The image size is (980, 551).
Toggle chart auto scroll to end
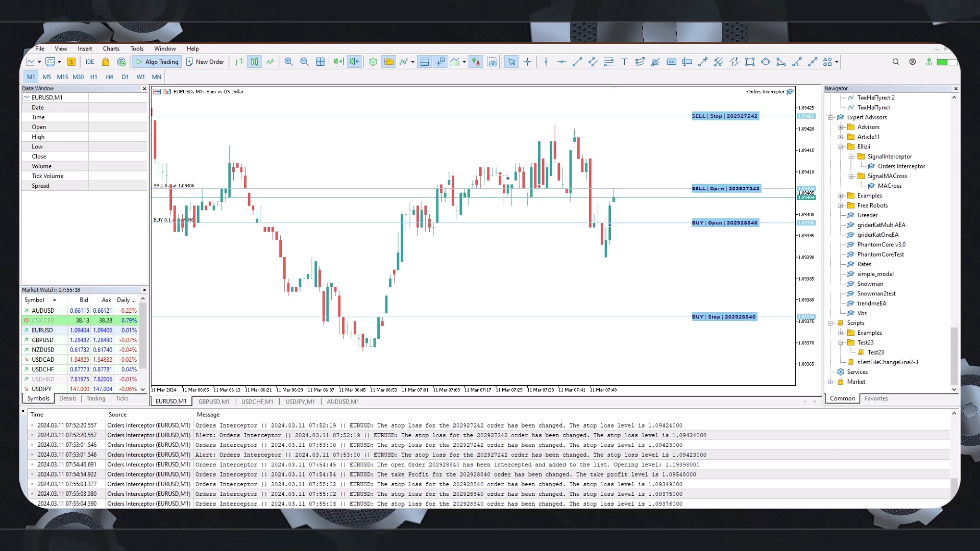click(x=338, y=62)
